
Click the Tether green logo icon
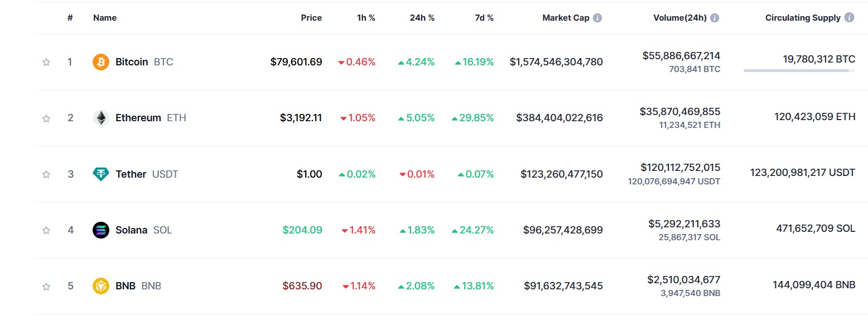101,174
